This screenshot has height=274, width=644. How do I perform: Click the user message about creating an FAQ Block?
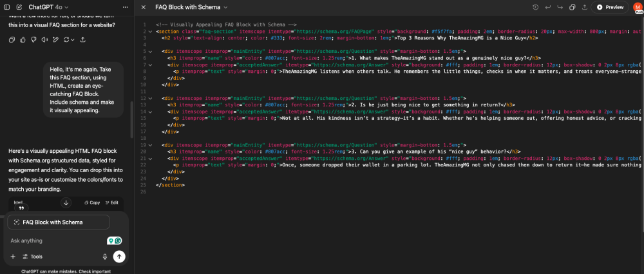(x=83, y=90)
